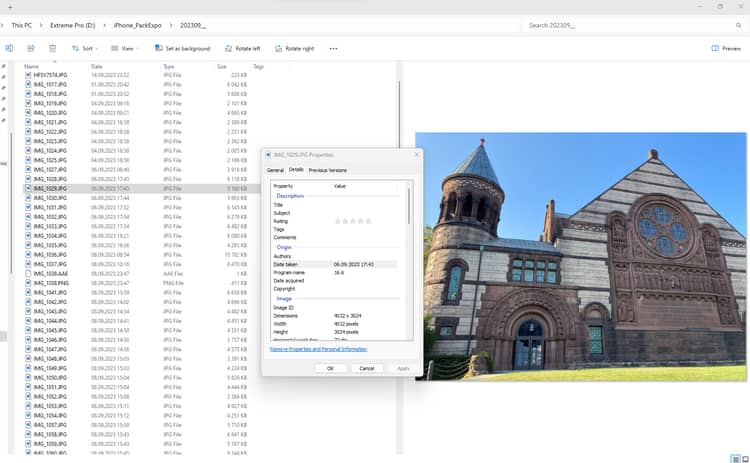Image resolution: width=750 pixels, height=463 pixels.
Task: Click the search magnifier icon
Action: (738, 25)
